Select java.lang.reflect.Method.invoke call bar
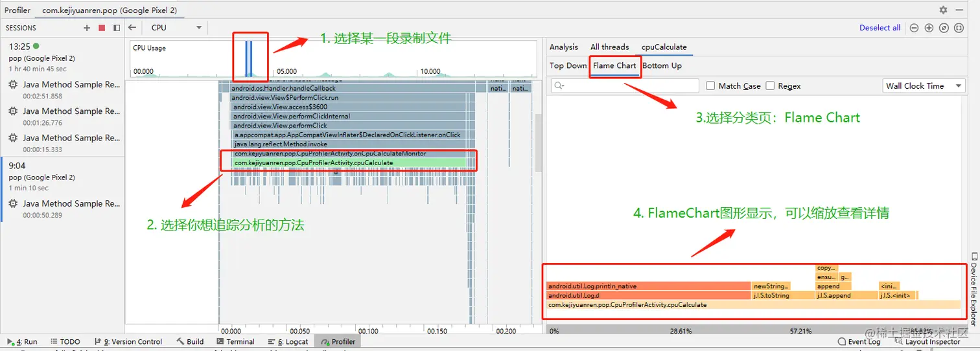The image size is (980, 351). pyautogui.click(x=349, y=144)
